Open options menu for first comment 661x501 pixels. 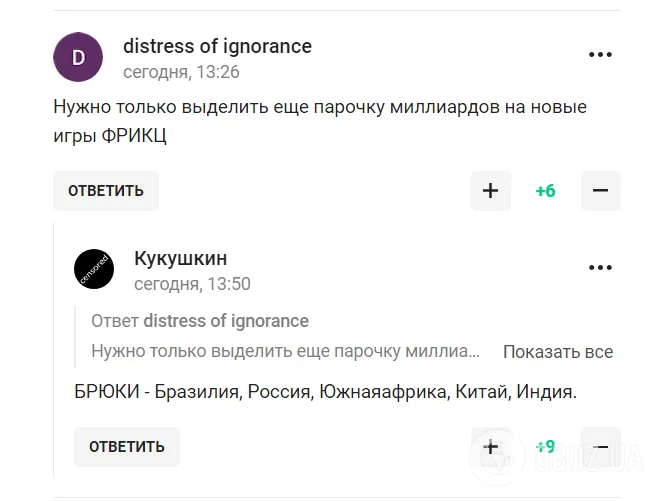(600, 54)
